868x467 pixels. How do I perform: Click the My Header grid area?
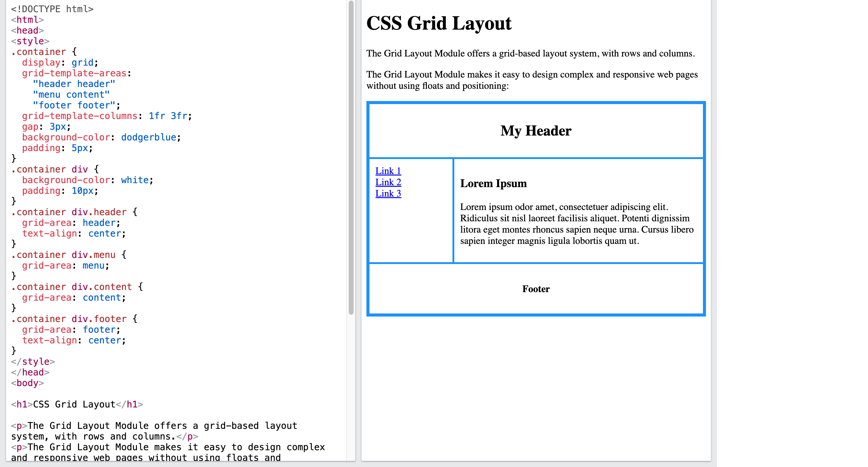coord(535,131)
